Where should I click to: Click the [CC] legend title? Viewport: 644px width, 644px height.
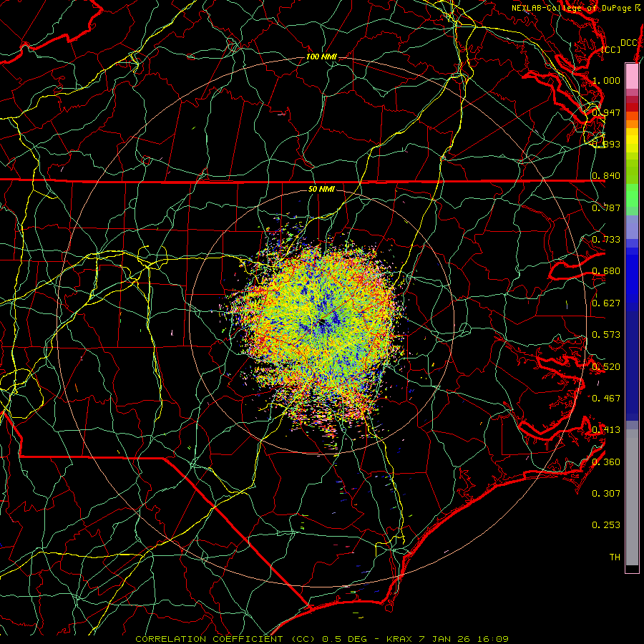point(611,49)
